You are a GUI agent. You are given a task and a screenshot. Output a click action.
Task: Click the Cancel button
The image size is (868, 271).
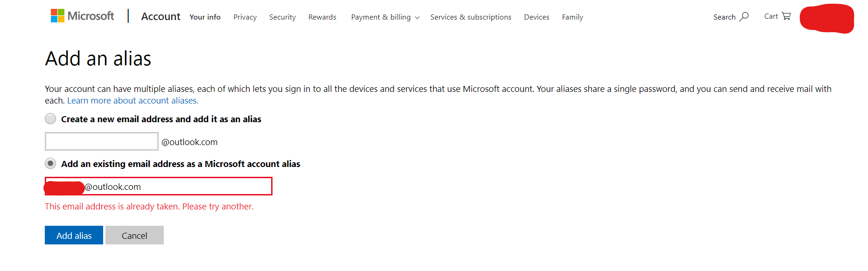pos(134,235)
